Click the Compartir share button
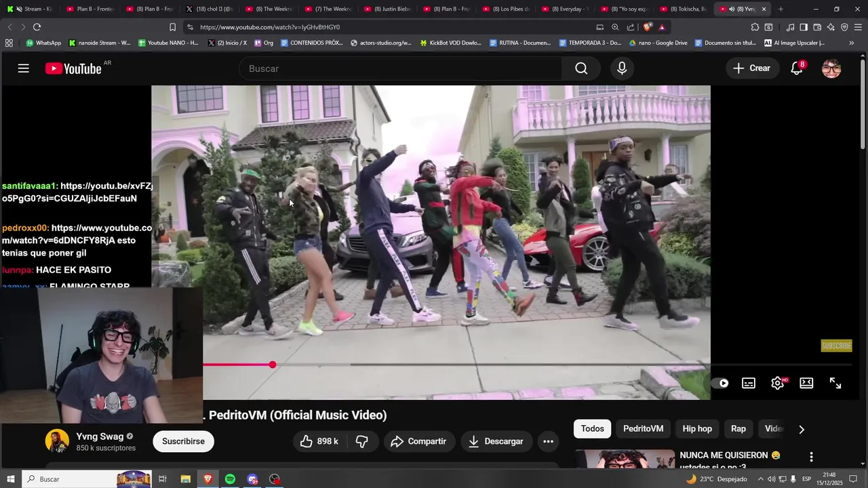The image size is (868, 488). tap(418, 441)
